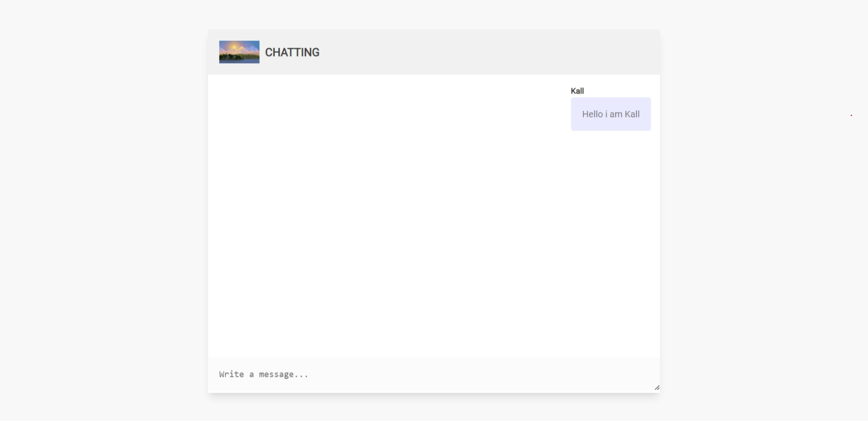Click the sunrise thumbnail in the header
The height and width of the screenshot is (421, 868).
239,51
